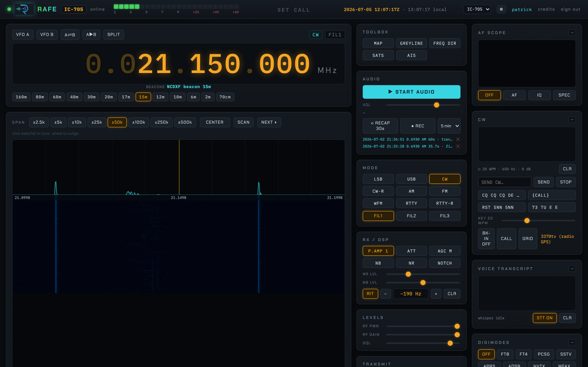Click the sign out link
The width and height of the screenshot is (588, 367).
tap(571, 9)
